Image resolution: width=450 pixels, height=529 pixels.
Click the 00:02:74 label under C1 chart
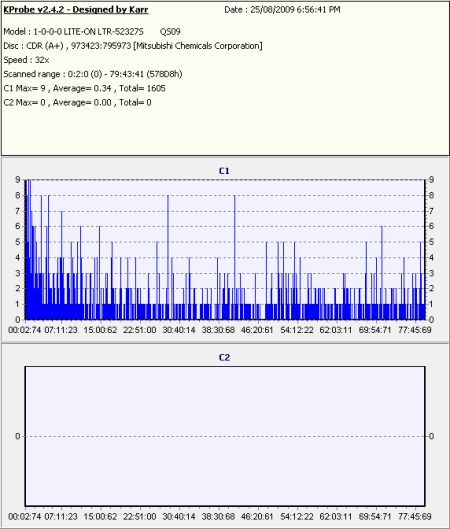(x=24, y=330)
